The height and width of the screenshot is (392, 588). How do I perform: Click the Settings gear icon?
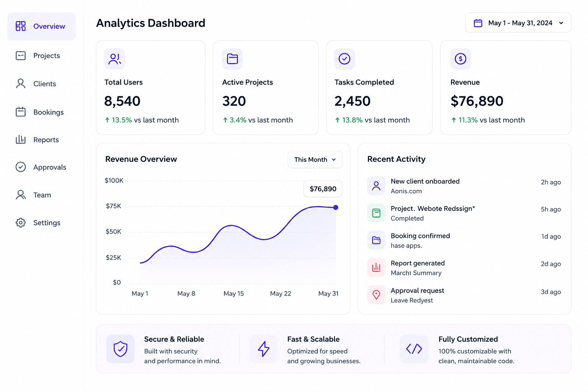(21, 222)
